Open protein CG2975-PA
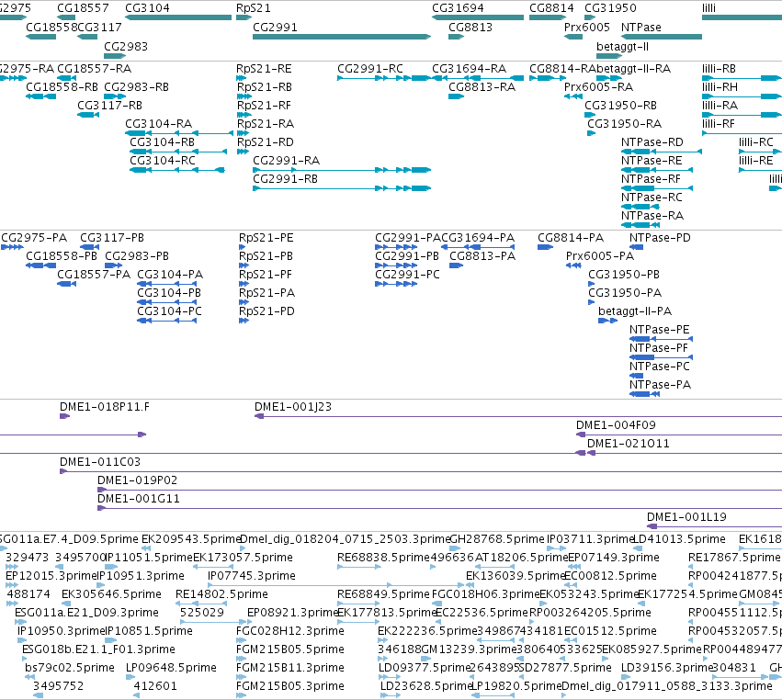The image size is (782, 700). [34, 237]
